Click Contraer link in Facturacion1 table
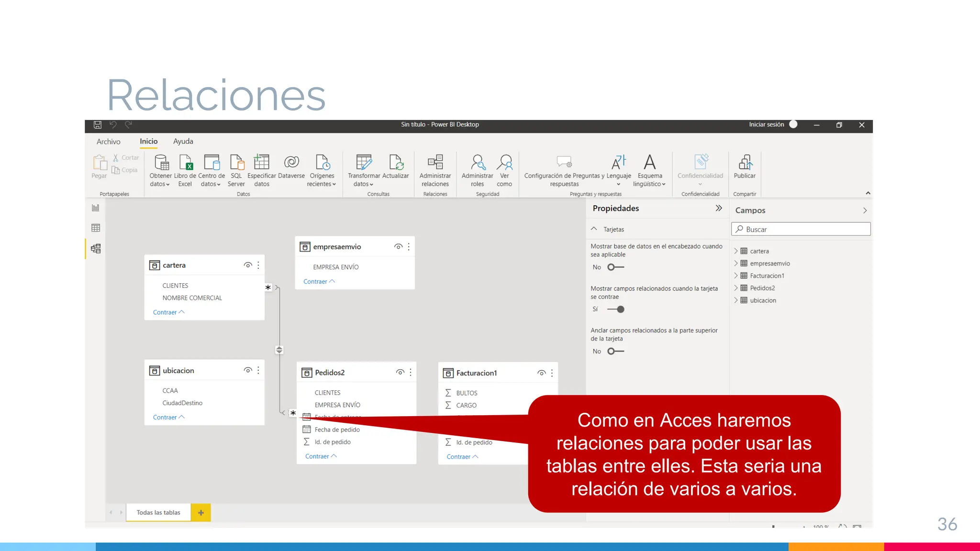Screen dimensions: 980x551 coord(462,457)
